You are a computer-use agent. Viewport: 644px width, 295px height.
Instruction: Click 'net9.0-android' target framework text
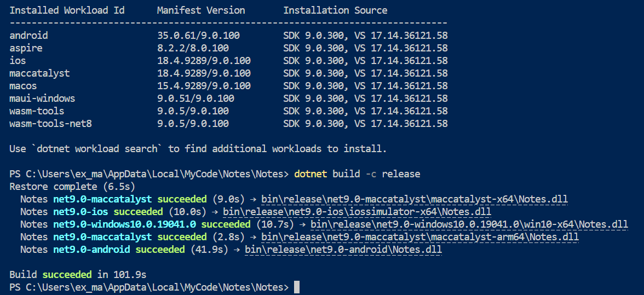pos(91,249)
